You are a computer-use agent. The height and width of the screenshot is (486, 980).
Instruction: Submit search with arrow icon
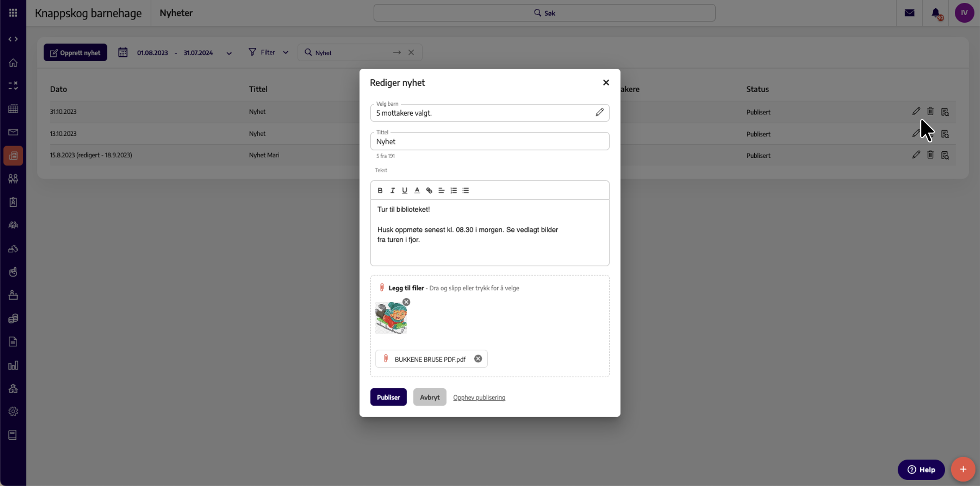pyautogui.click(x=397, y=52)
